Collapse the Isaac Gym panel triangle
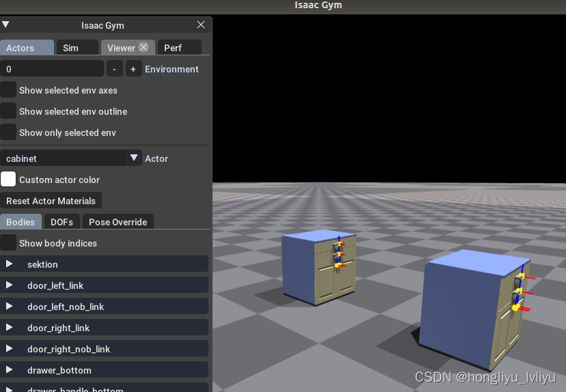Viewport: 566px width, 392px height. [5, 25]
